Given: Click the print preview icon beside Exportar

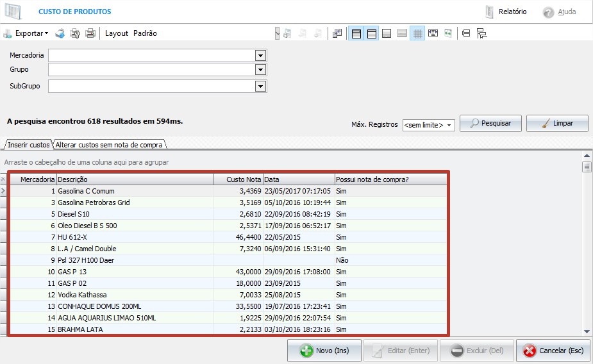Looking at the screenshot, I should tap(60, 33).
